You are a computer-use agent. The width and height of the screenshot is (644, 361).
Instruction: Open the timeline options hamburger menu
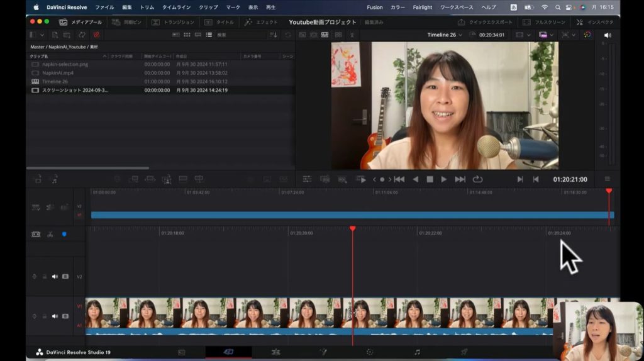tap(607, 179)
